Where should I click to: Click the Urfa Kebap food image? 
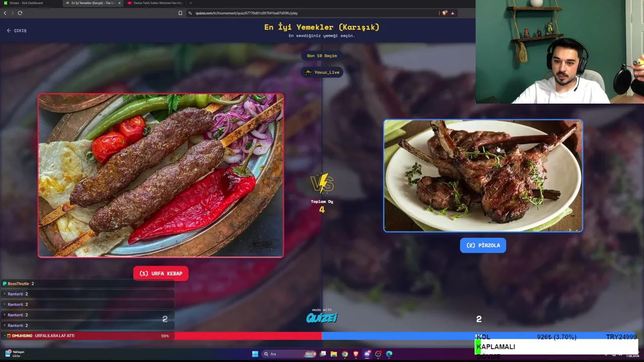click(161, 175)
